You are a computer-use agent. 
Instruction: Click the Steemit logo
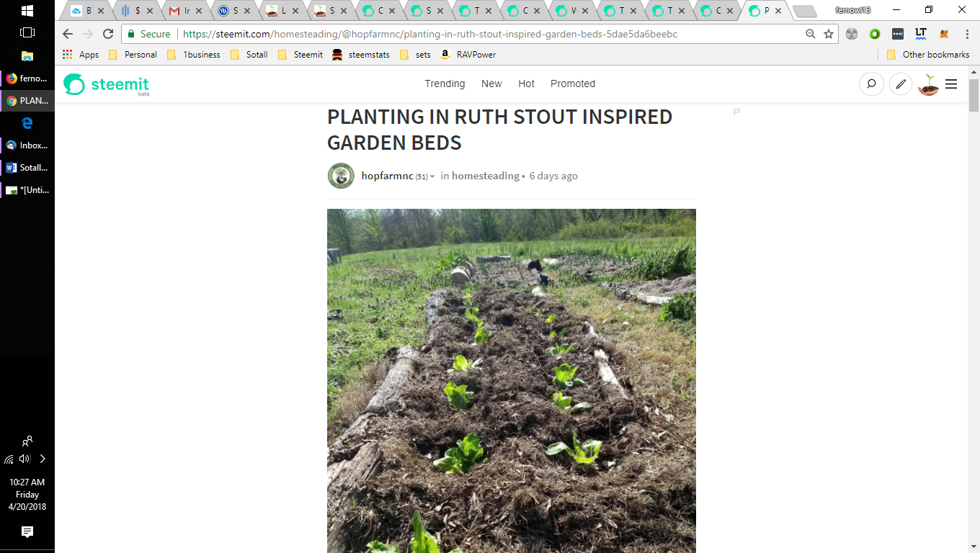106,84
